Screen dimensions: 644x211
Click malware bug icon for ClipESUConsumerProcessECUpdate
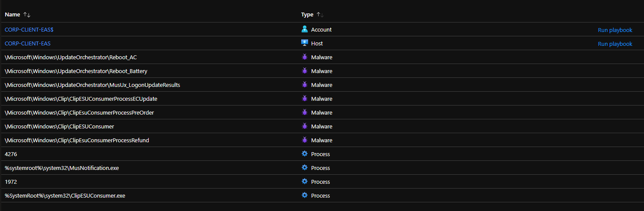(x=305, y=99)
